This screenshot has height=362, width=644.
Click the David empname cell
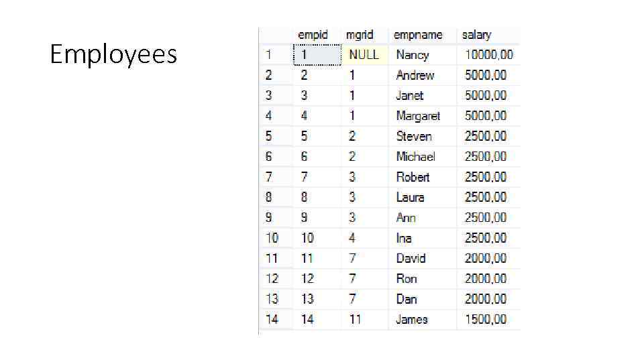coord(411,258)
